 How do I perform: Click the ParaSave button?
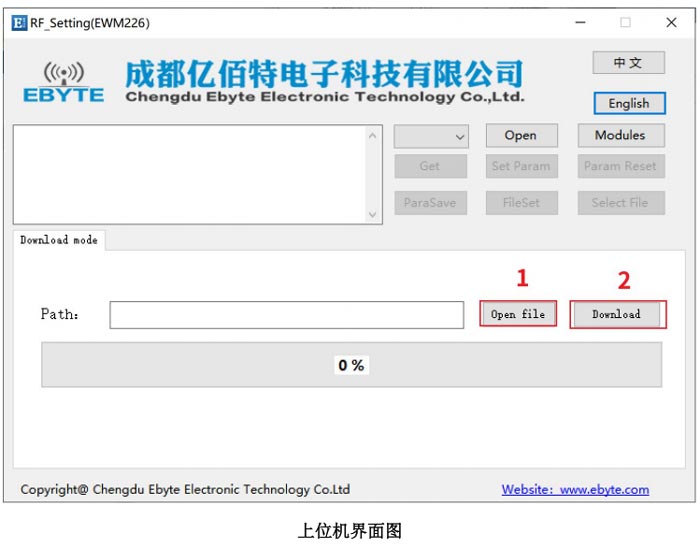tap(430, 203)
